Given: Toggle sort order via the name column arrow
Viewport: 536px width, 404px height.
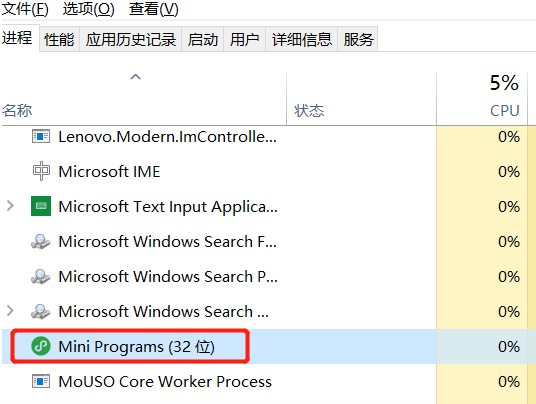Looking at the screenshot, I should (135, 77).
